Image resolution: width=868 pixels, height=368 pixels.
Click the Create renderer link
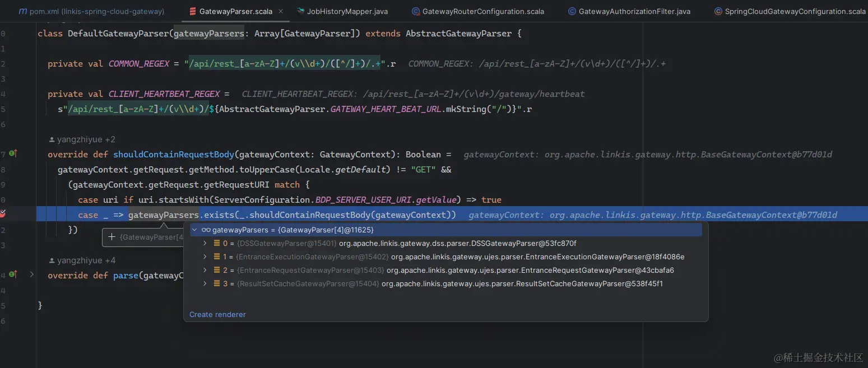pyautogui.click(x=217, y=314)
